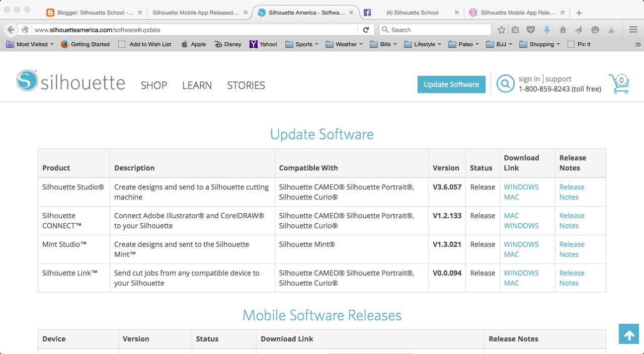Download Silhouette Link for MAC

pyautogui.click(x=512, y=283)
